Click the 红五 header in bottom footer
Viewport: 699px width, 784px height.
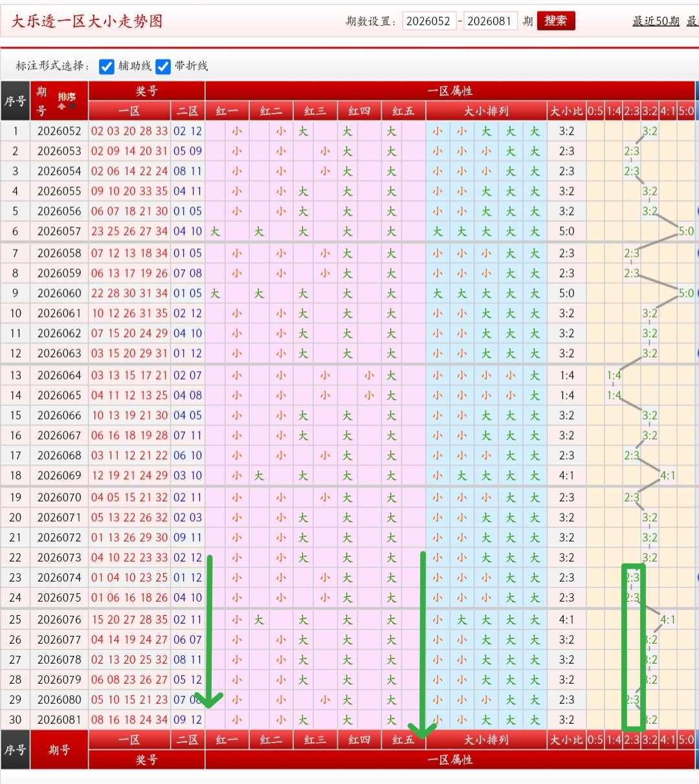[403, 740]
